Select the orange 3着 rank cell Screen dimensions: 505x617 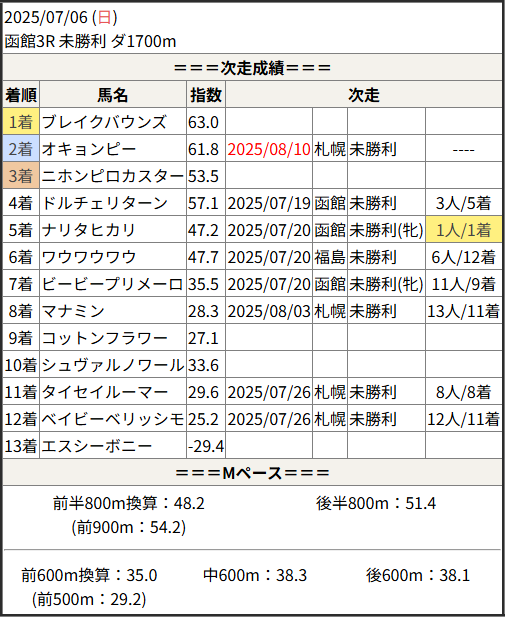pyautogui.click(x=21, y=176)
